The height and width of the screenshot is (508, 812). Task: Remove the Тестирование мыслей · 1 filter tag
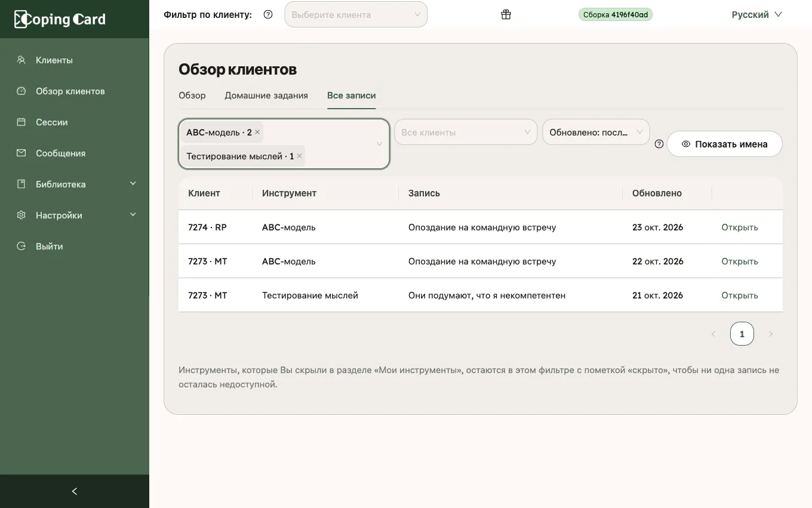tap(300, 156)
